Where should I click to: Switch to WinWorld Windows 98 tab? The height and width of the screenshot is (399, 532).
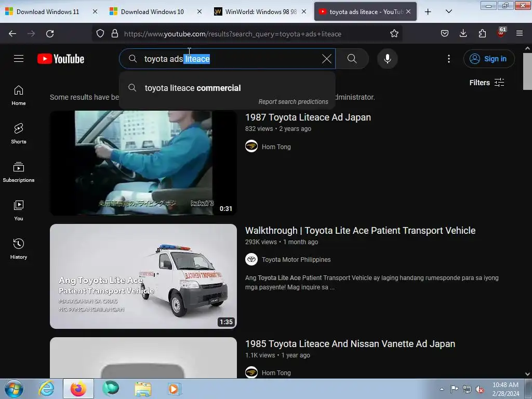(x=257, y=11)
